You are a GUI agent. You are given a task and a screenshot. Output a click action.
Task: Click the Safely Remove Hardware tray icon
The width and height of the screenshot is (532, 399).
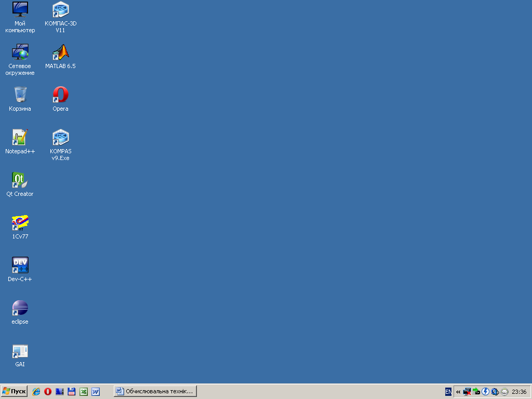point(476,392)
